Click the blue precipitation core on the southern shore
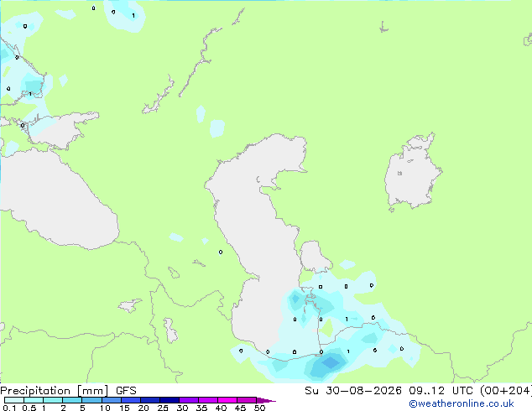This screenshot has width=532, height=411. click(x=331, y=363)
